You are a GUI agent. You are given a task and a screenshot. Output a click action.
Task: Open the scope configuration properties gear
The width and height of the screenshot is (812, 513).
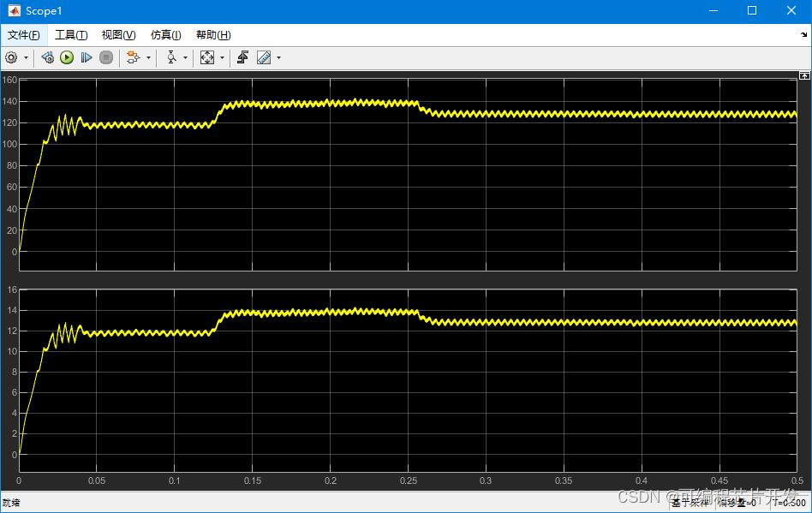[x=11, y=57]
